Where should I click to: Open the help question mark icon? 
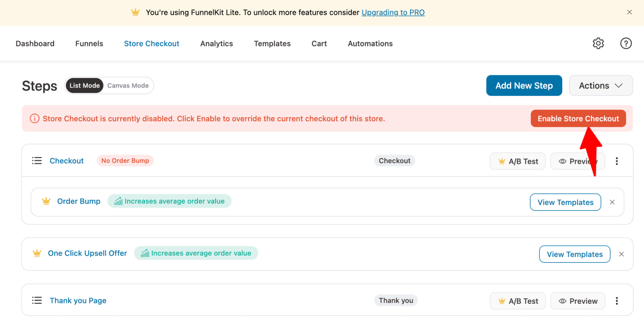pyautogui.click(x=626, y=43)
